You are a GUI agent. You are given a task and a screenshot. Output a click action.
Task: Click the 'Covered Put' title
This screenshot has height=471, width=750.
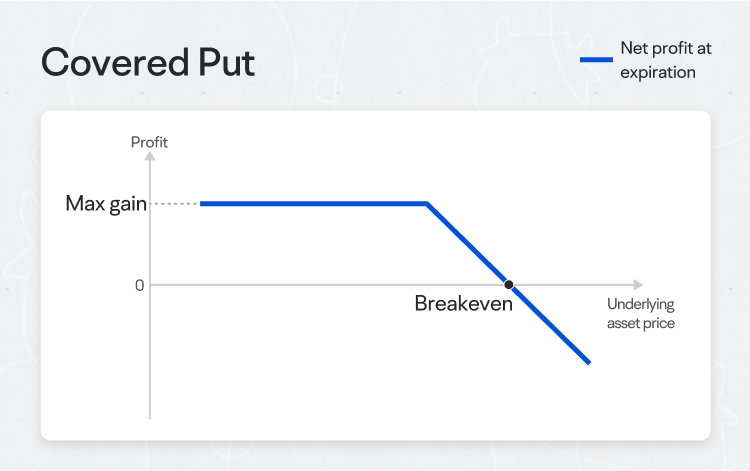(x=148, y=62)
